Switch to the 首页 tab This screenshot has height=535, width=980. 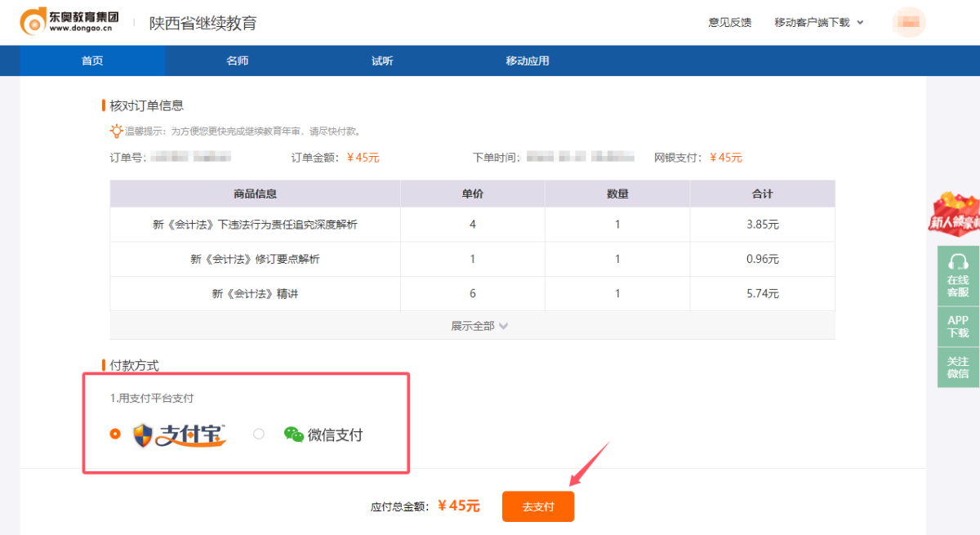pos(91,60)
